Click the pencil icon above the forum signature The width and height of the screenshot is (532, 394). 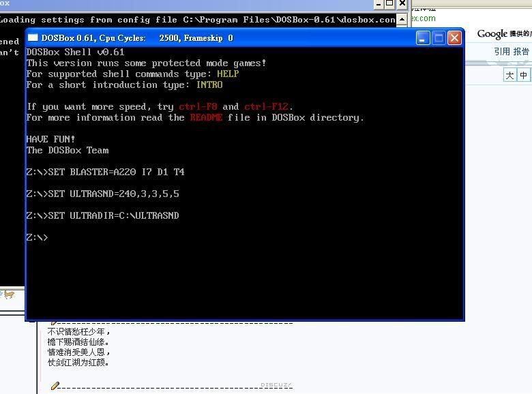tap(55, 322)
